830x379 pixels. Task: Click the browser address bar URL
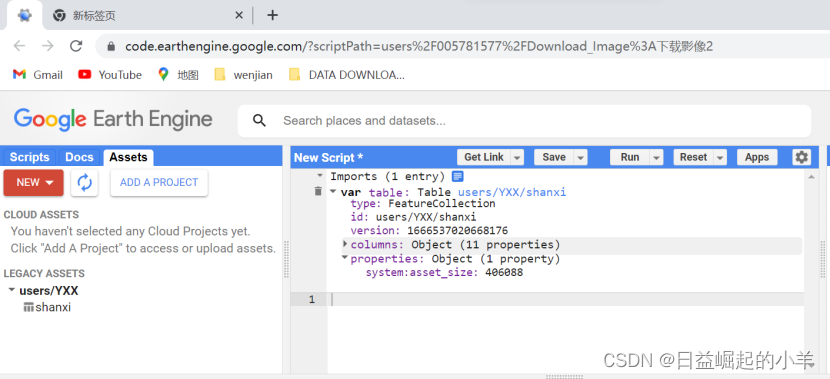[419, 47]
